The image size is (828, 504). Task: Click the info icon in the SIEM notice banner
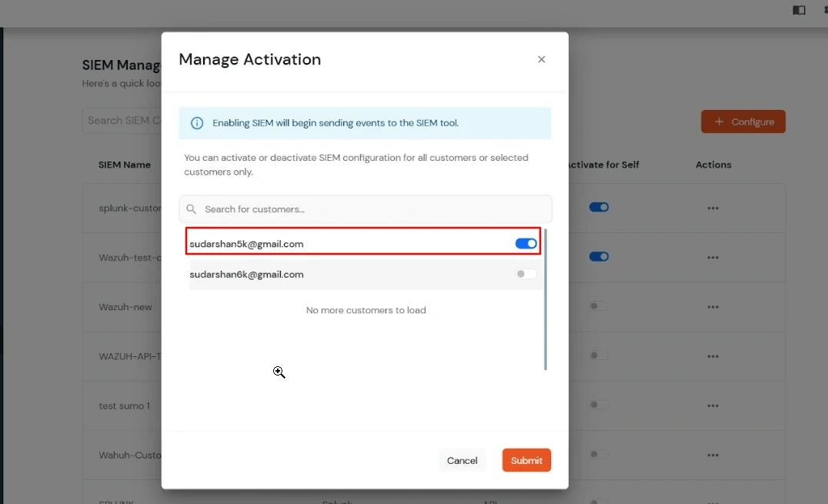tap(197, 122)
